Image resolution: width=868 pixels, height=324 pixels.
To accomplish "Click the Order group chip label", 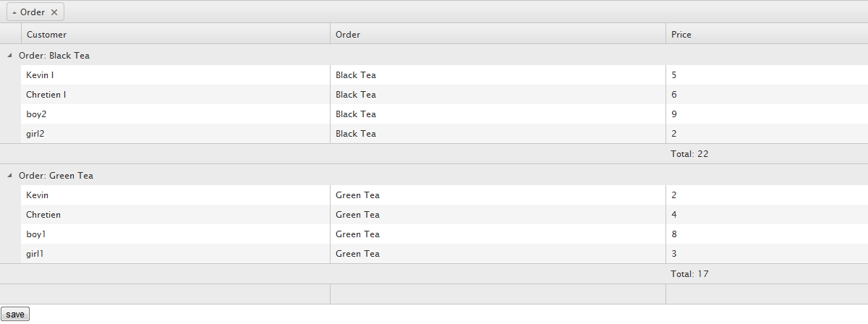I will pos(33,12).
